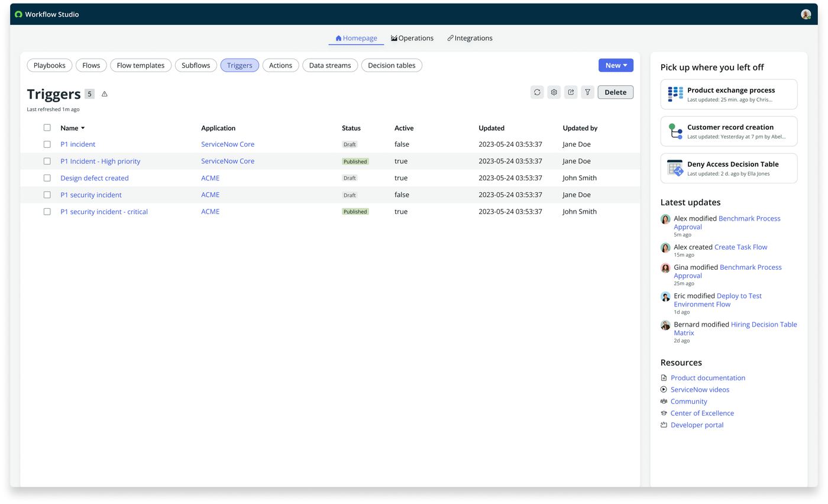Image resolution: width=828 pixels, height=504 pixels.
Task: Click the Delete button
Action: point(615,92)
